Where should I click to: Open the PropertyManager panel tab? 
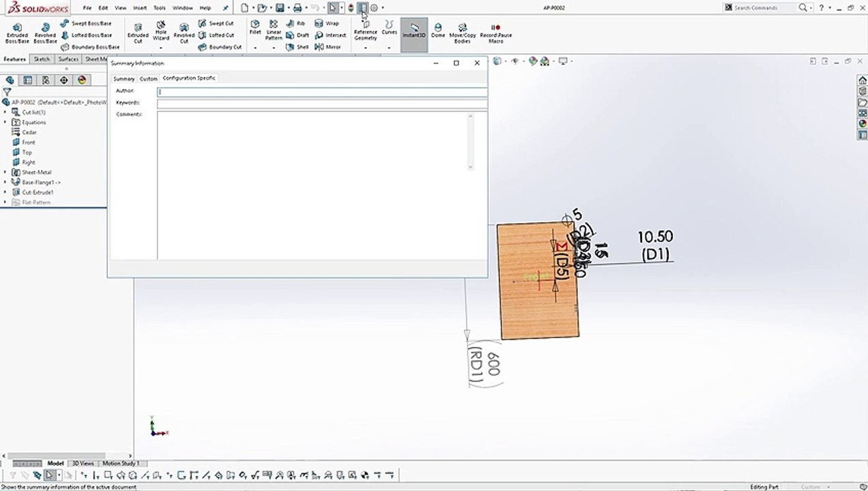[28, 80]
